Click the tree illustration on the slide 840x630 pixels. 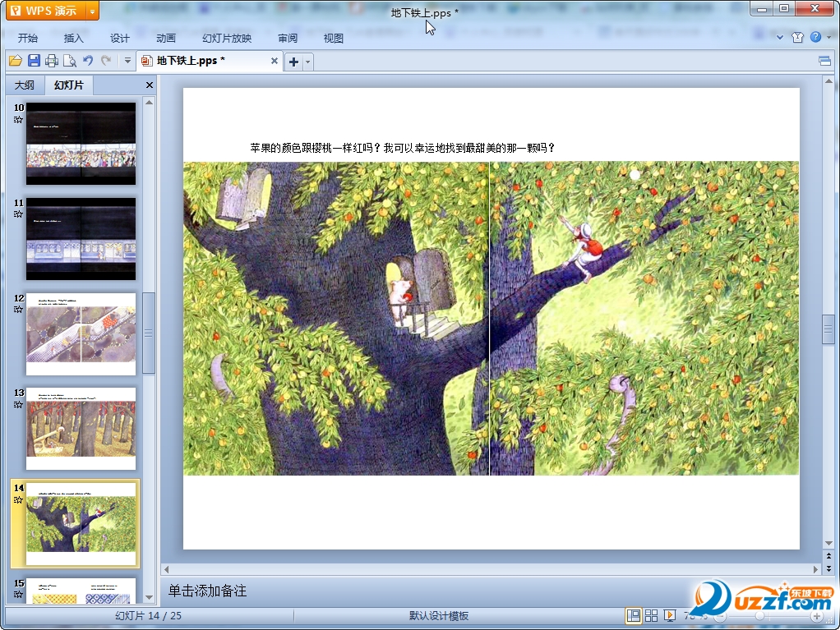(x=491, y=318)
